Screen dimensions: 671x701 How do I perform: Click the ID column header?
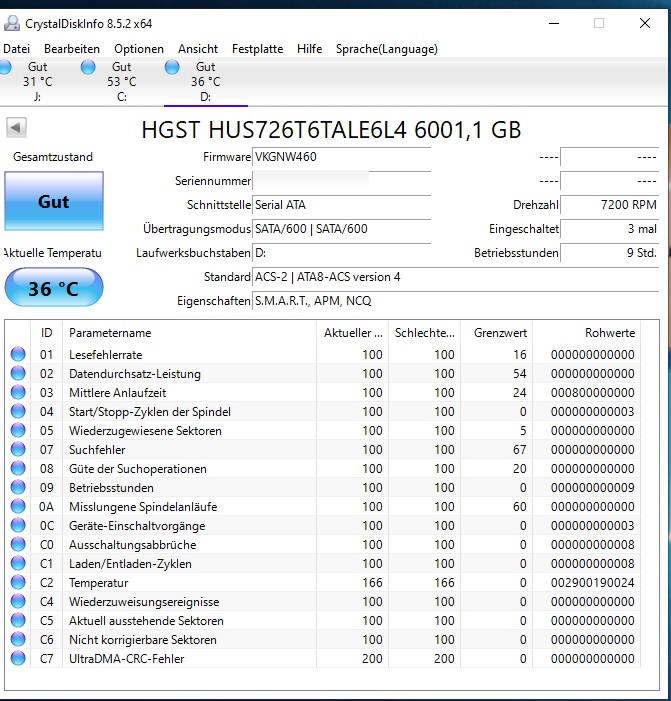point(46,333)
